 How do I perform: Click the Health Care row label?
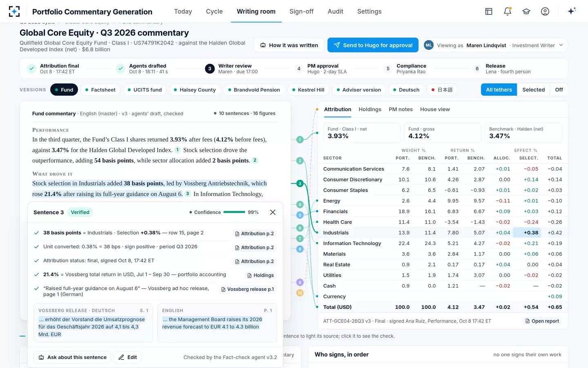(337, 222)
